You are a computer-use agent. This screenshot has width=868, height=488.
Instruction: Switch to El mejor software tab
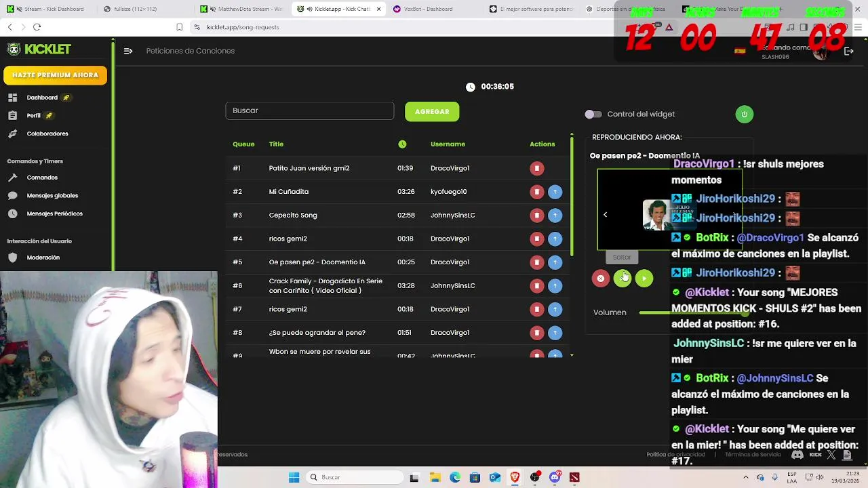532,9
